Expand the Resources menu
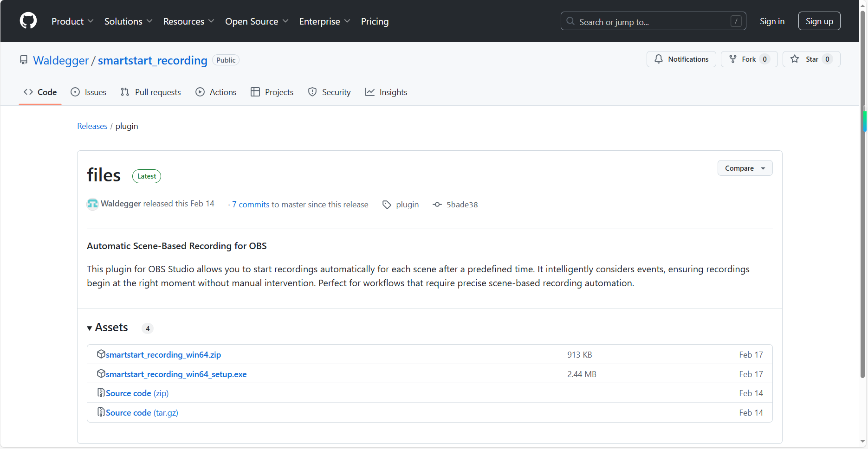The height and width of the screenshot is (449, 868). point(189,21)
